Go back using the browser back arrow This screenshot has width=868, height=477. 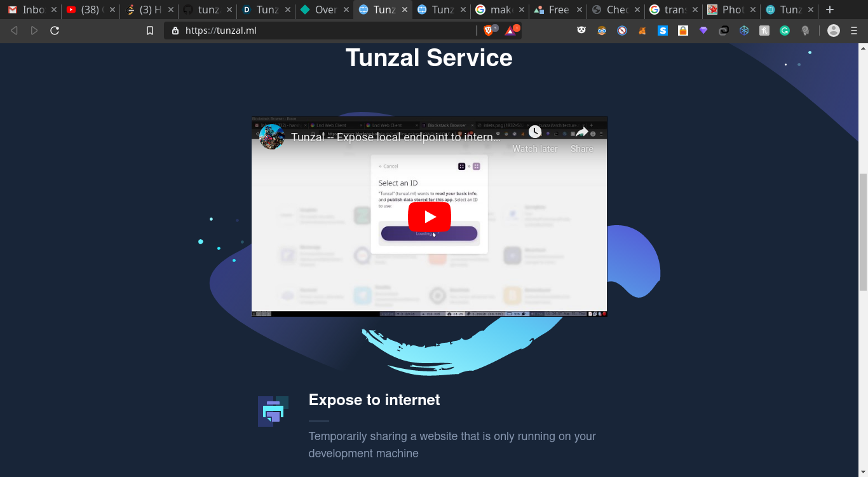tap(14, 31)
